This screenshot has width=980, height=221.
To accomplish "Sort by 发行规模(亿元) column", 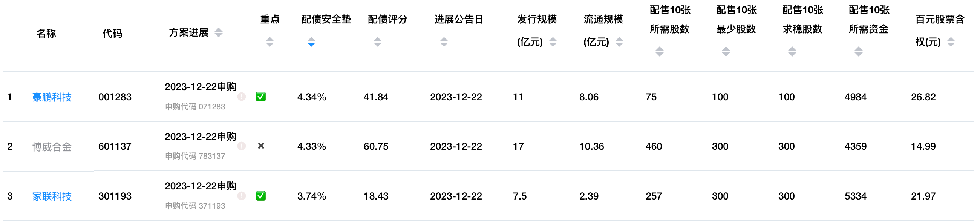I will (553, 42).
